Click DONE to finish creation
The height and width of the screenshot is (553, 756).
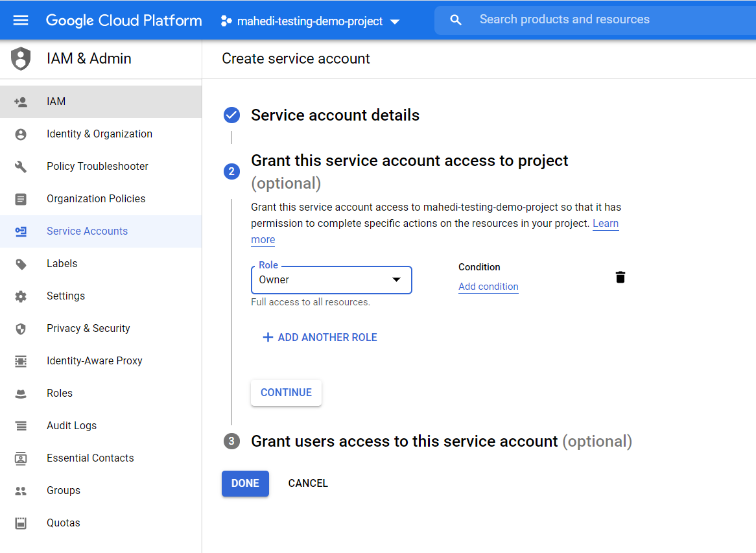(245, 483)
